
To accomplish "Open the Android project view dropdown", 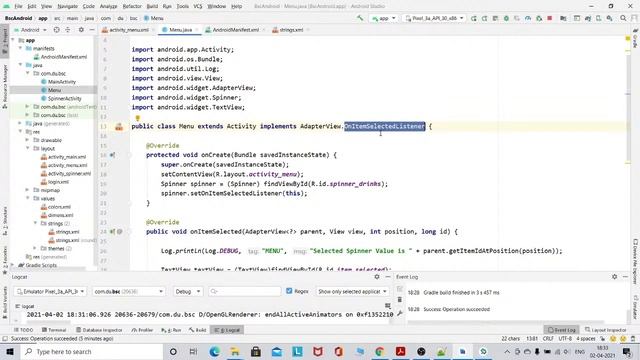I will coord(30,30).
